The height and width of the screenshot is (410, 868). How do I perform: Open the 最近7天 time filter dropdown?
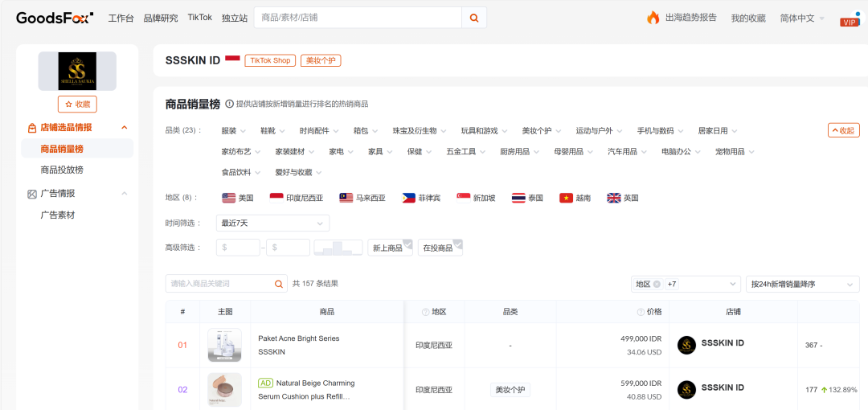point(272,223)
